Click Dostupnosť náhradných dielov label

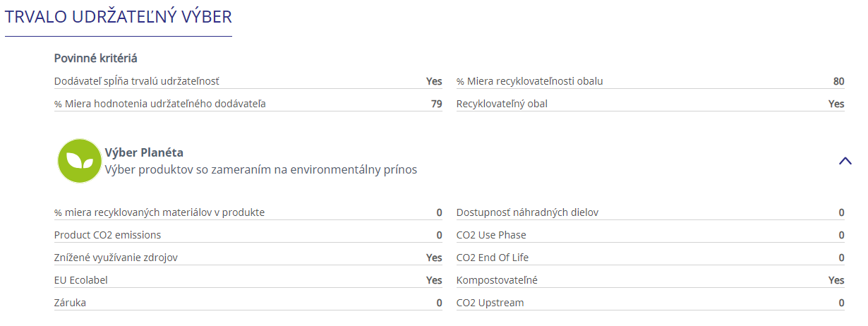528,212
